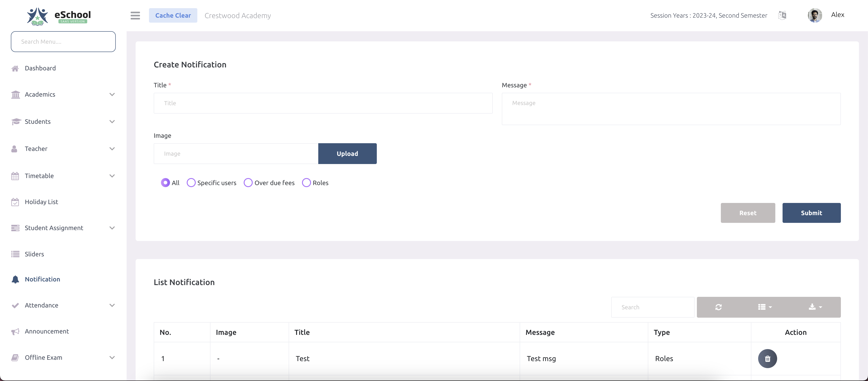This screenshot has height=381, width=868.
Task: Open the export download dropdown
Action: click(815, 307)
